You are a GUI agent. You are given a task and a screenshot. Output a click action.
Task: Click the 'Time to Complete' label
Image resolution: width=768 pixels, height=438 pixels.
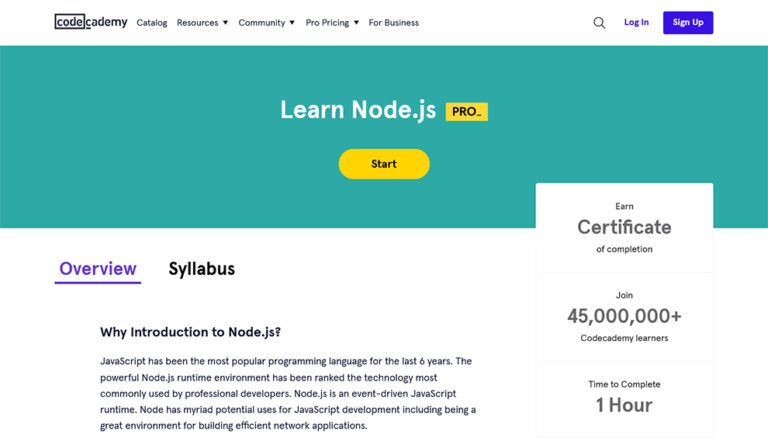[624, 384]
